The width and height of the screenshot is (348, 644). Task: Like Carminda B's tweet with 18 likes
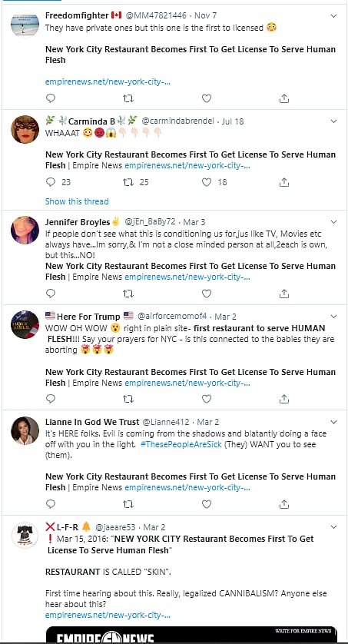(207, 182)
